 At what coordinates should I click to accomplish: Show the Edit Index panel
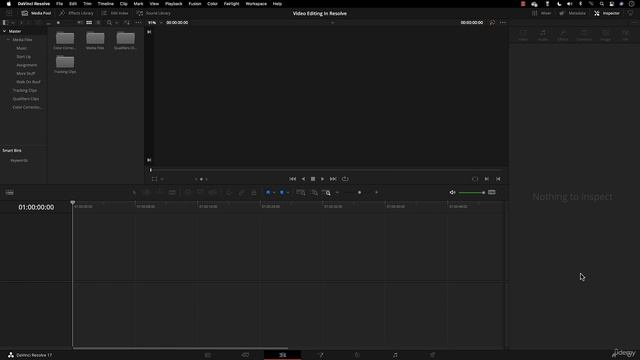pos(115,13)
